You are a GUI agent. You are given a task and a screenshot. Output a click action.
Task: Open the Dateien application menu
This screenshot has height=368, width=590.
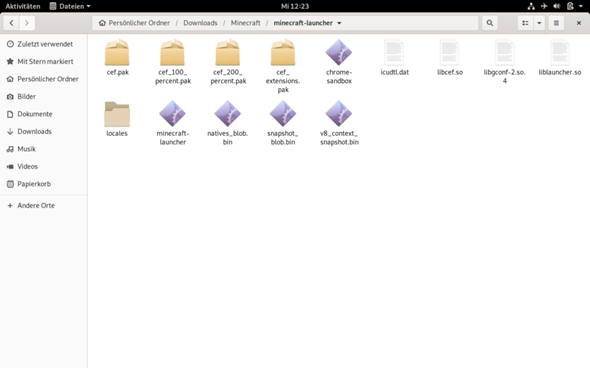70,6
